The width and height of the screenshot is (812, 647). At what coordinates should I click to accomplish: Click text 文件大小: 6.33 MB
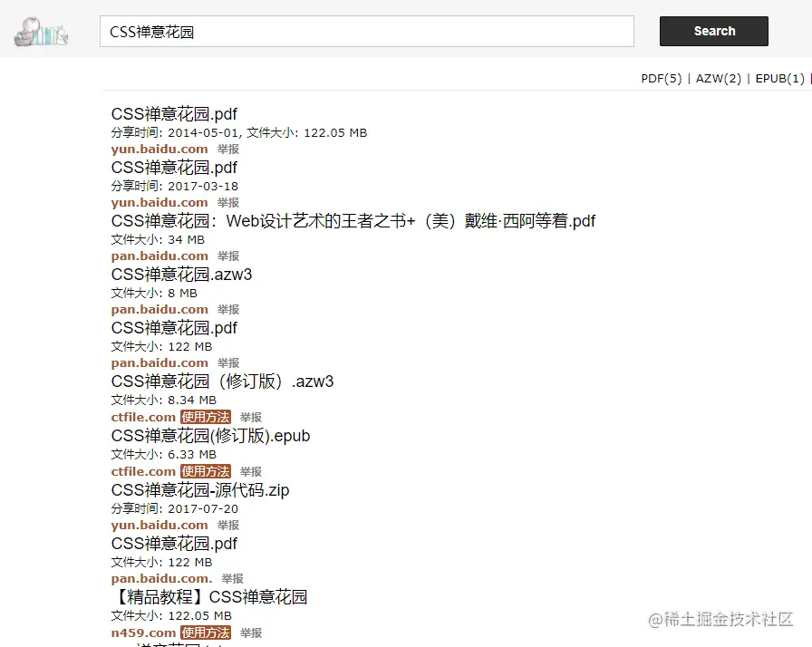[164, 455]
